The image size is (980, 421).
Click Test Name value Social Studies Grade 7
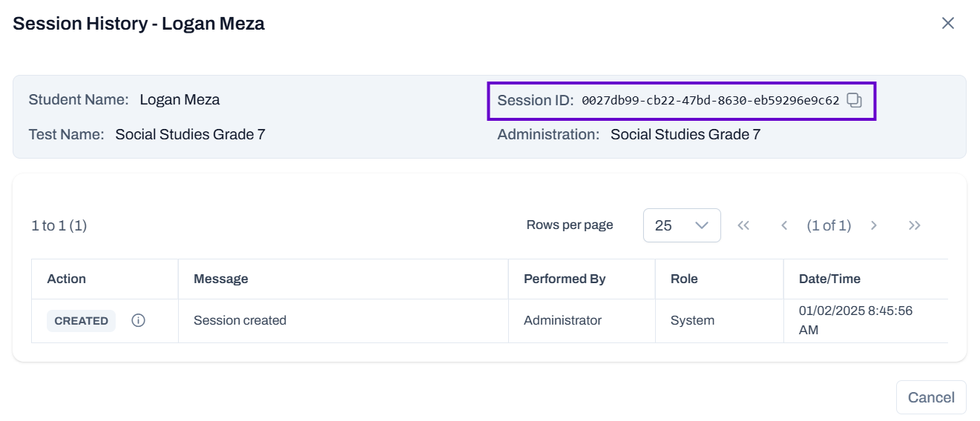point(190,134)
